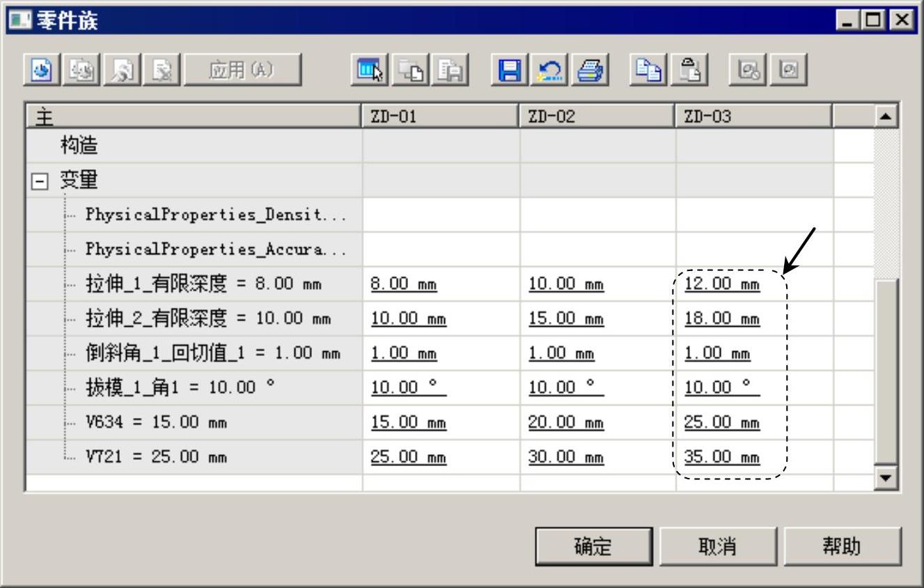Select the V634 = 15.00 mm row
This screenshot has width=924, height=588.
pyautogui.click(x=194, y=422)
